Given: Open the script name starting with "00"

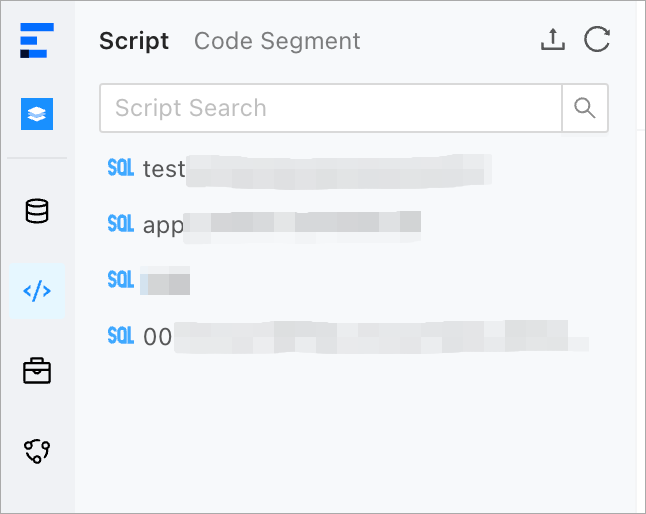Looking at the screenshot, I should (x=158, y=337).
